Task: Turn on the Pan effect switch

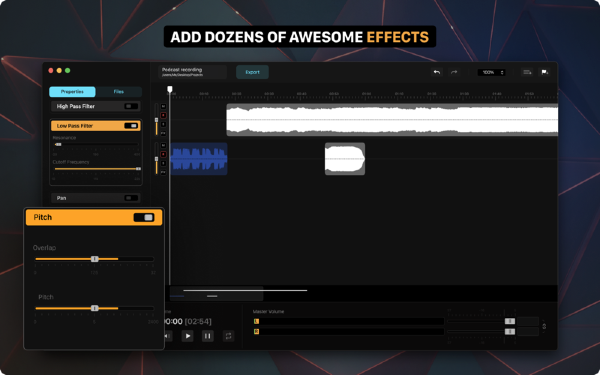Action: point(131,198)
